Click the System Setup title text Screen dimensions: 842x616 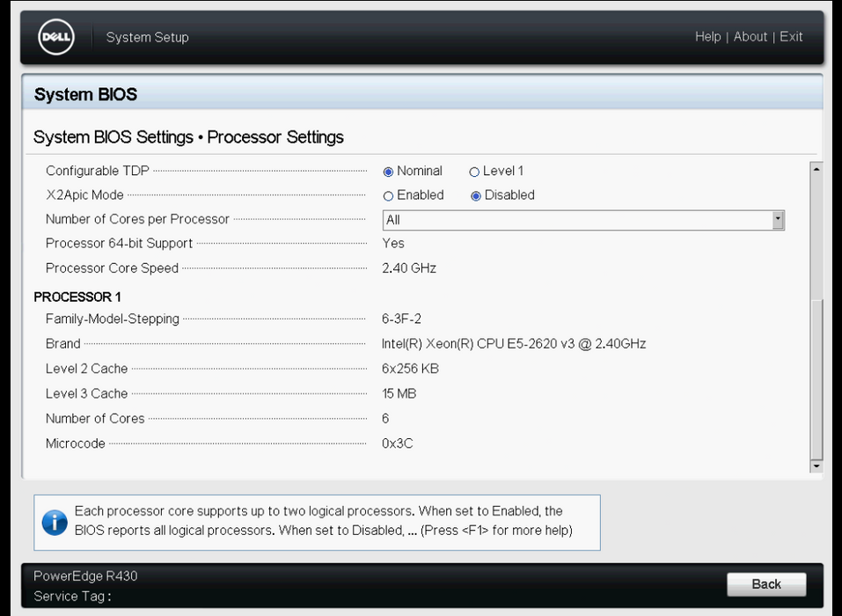tap(147, 38)
